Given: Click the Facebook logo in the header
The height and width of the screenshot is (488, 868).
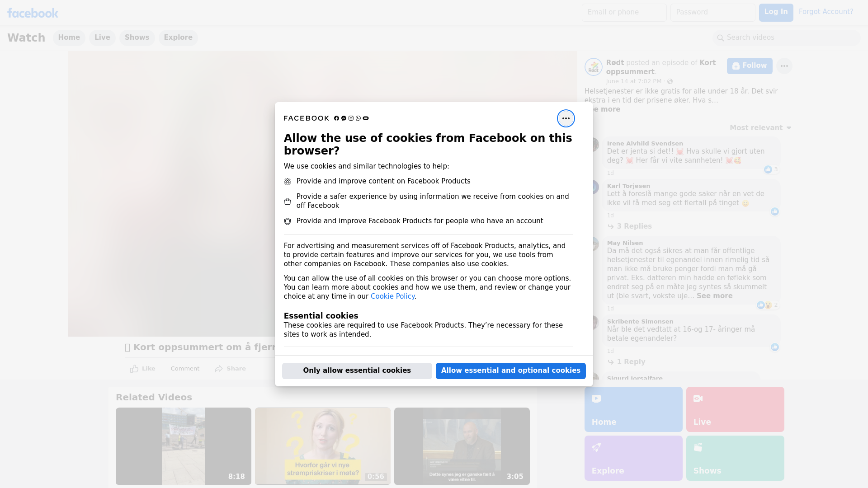Looking at the screenshot, I should click(33, 13).
